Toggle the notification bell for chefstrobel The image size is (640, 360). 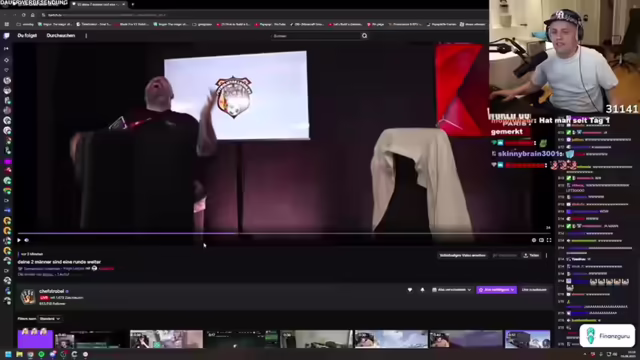422,290
